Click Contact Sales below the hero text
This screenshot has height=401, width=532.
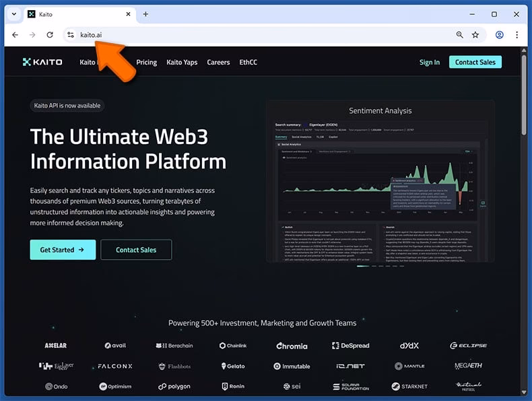coord(136,250)
